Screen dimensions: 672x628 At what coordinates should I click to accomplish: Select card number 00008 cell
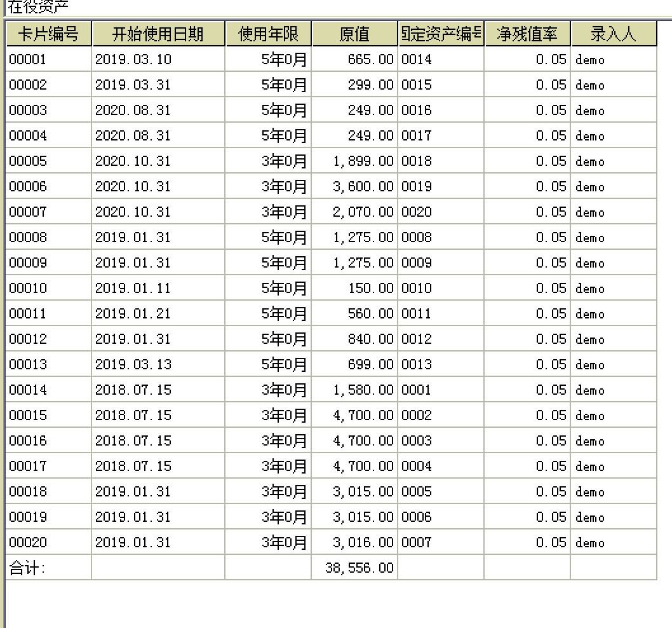tap(48, 237)
